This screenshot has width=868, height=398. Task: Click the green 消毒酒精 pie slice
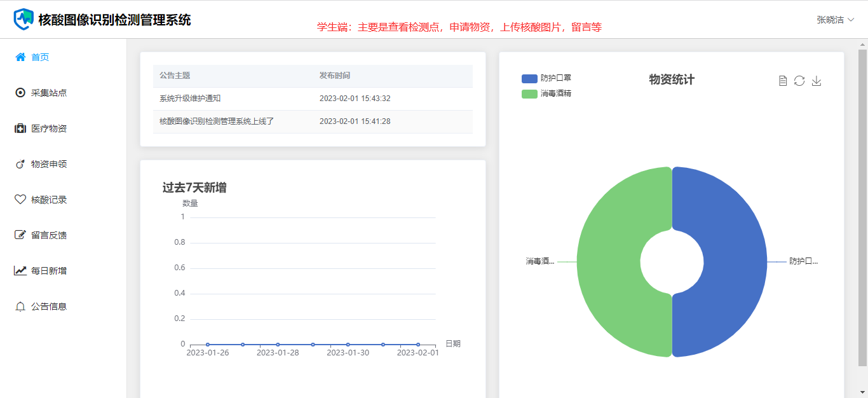pyautogui.click(x=610, y=262)
